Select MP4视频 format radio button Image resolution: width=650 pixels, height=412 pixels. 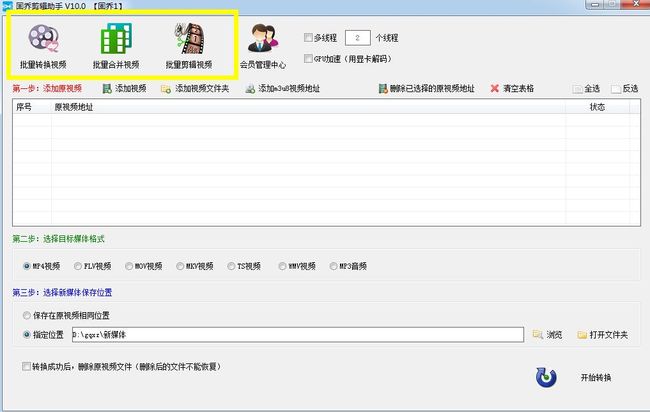tap(27, 266)
